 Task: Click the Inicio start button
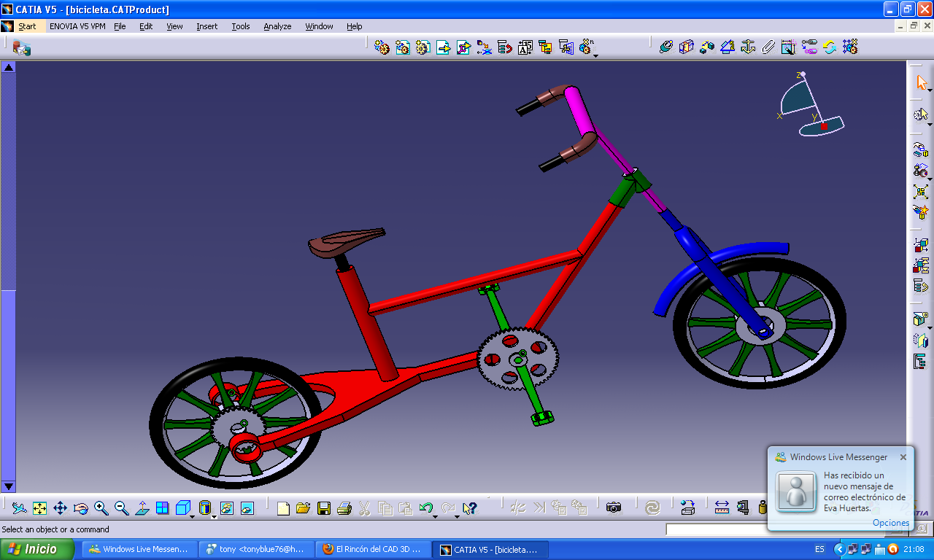(38, 549)
